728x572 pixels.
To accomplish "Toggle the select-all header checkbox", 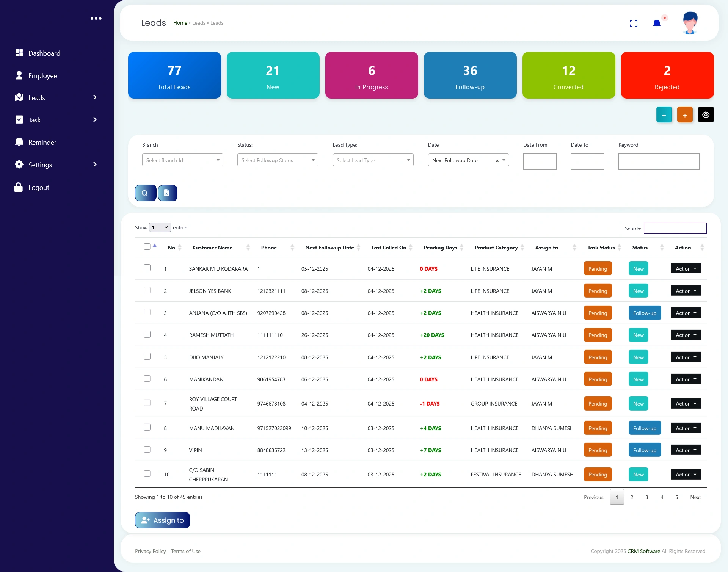I will pos(147,247).
